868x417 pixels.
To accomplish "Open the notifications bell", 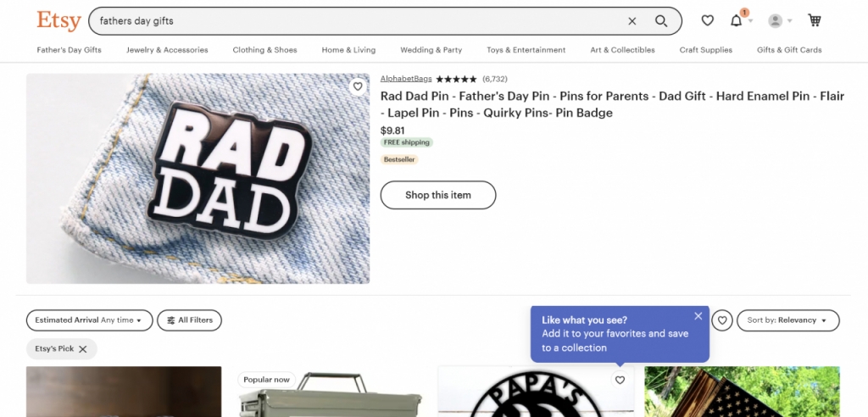I will coord(737,20).
